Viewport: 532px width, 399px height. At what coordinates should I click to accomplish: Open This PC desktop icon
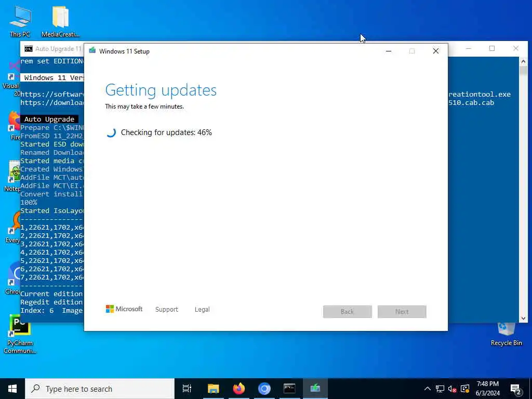20,21
